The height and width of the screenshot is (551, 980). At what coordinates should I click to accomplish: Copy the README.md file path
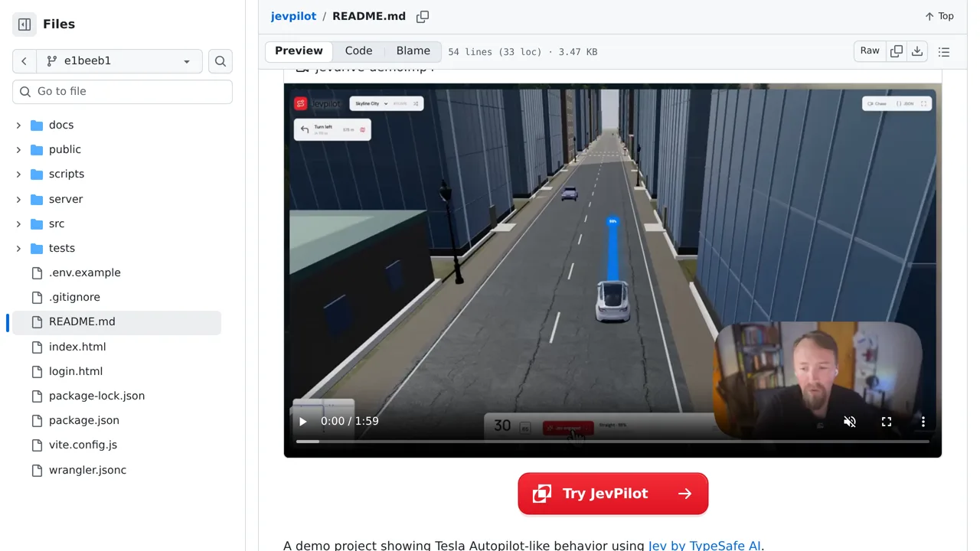click(x=423, y=16)
